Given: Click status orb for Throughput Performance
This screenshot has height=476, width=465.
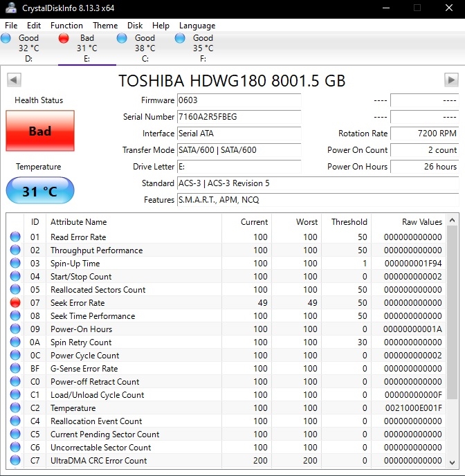Looking at the screenshot, I should coord(15,250).
